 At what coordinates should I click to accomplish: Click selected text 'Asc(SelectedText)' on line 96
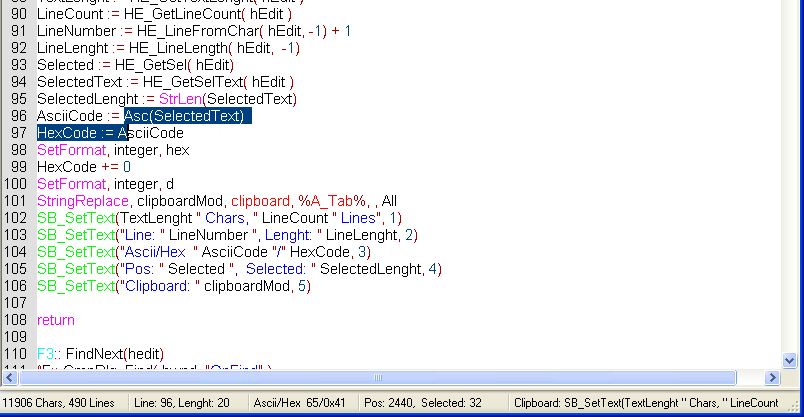point(184,116)
